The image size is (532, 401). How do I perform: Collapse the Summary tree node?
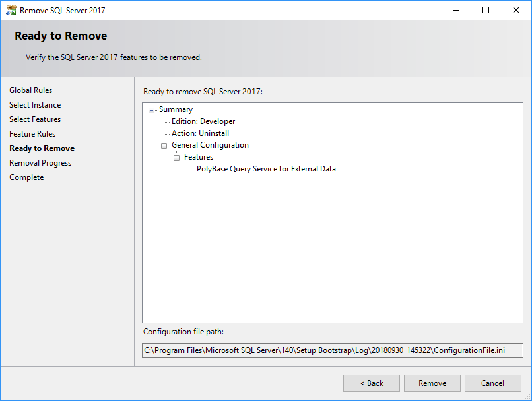pyautogui.click(x=151, y=109)
